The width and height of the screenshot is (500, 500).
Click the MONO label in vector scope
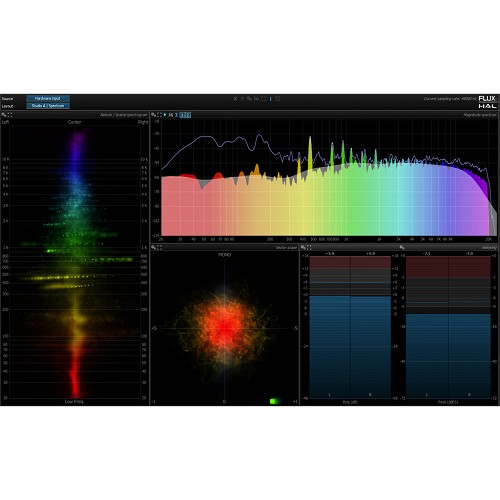pos(224,255)
